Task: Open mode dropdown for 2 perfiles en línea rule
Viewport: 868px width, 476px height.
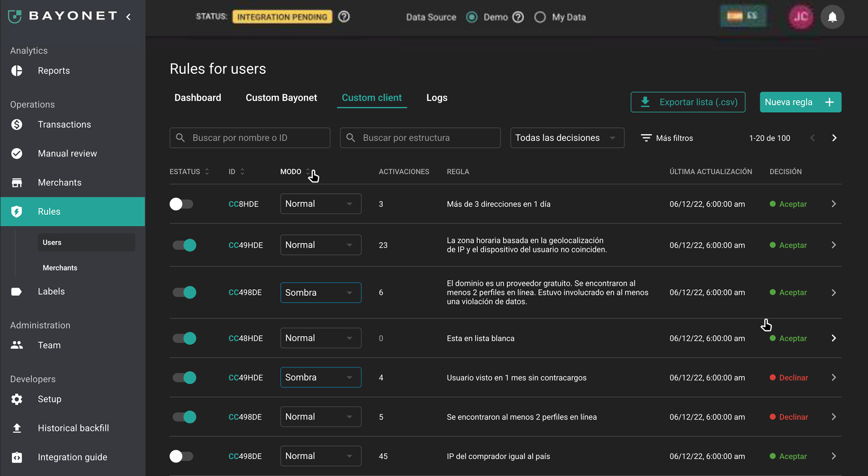Action: click(x=321, y=417)
